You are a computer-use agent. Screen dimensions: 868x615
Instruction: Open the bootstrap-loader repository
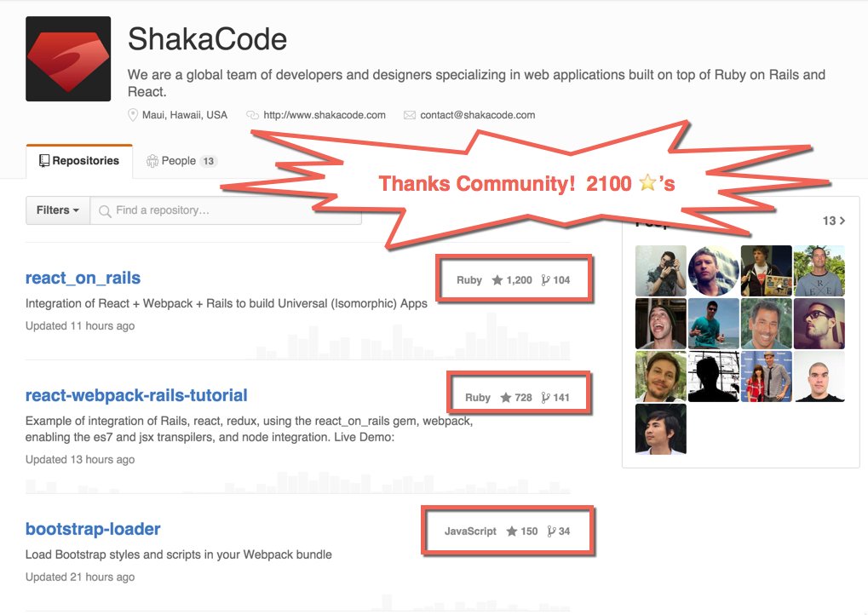(93, 529)
